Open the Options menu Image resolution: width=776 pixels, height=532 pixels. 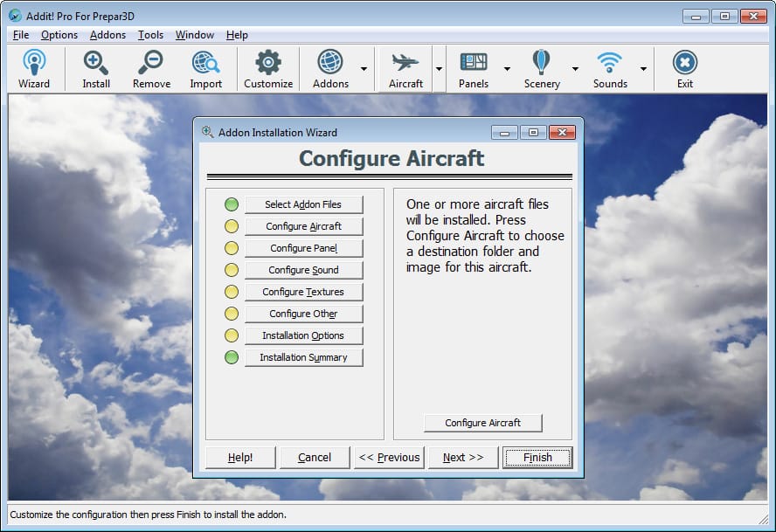(x=59, y=35)
